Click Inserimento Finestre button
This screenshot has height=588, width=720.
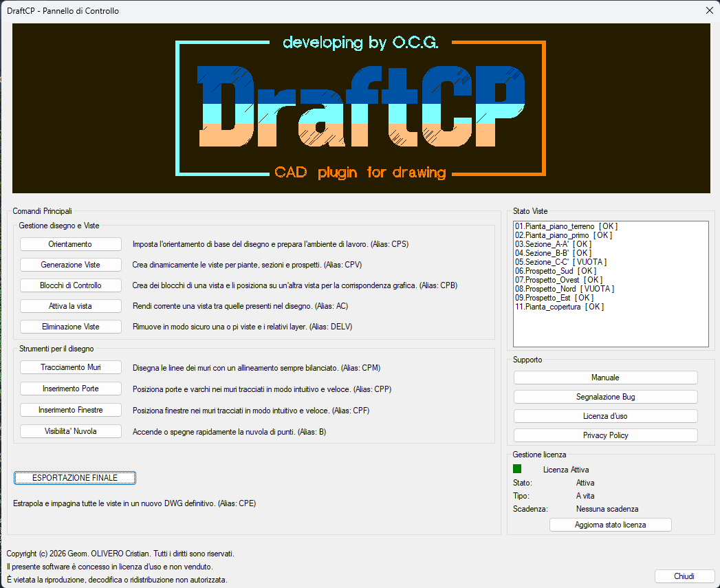pyautogui.click(x=70, y=410)
